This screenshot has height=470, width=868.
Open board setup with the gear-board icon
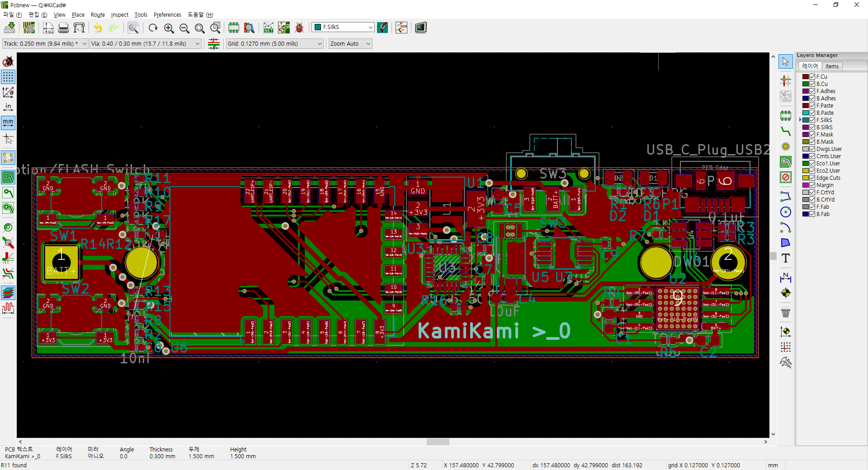click(29, 28)
